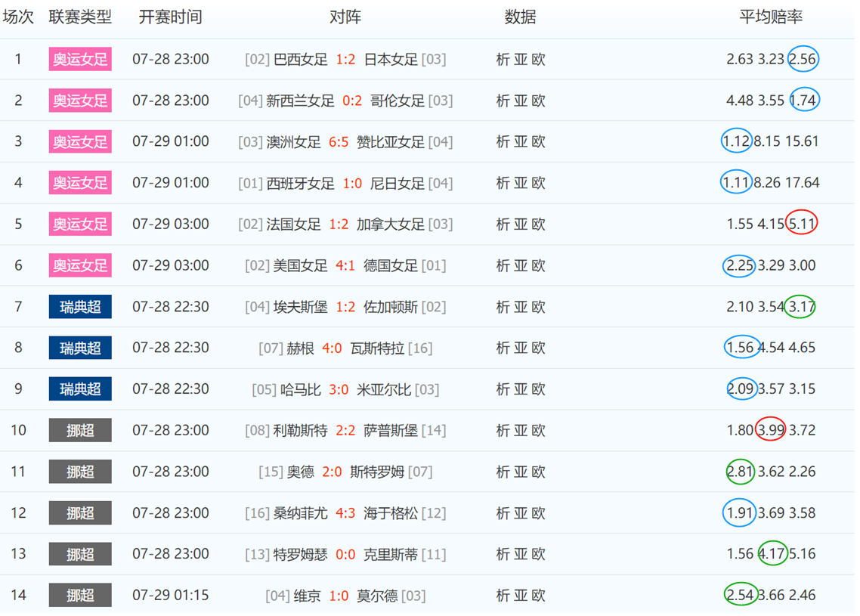Click score 2:2 of 利勒斯特 match
This screenshot has width=860, height=616.
click(345, 431)
